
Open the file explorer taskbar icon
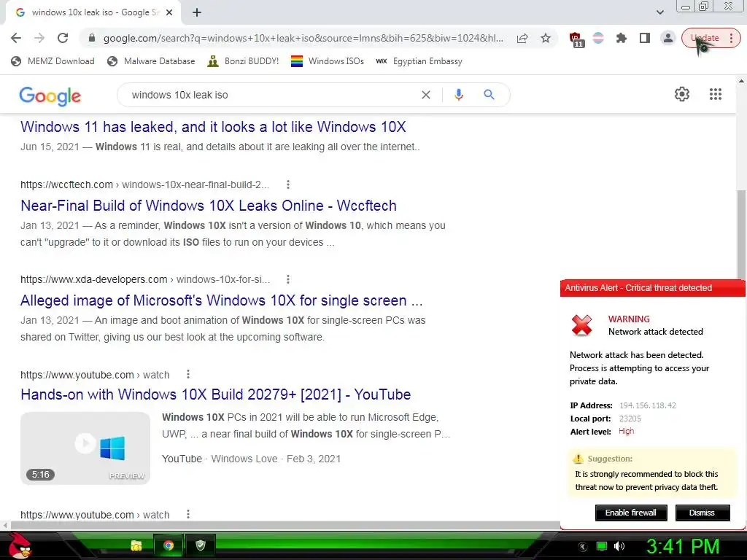pos(136,545)
